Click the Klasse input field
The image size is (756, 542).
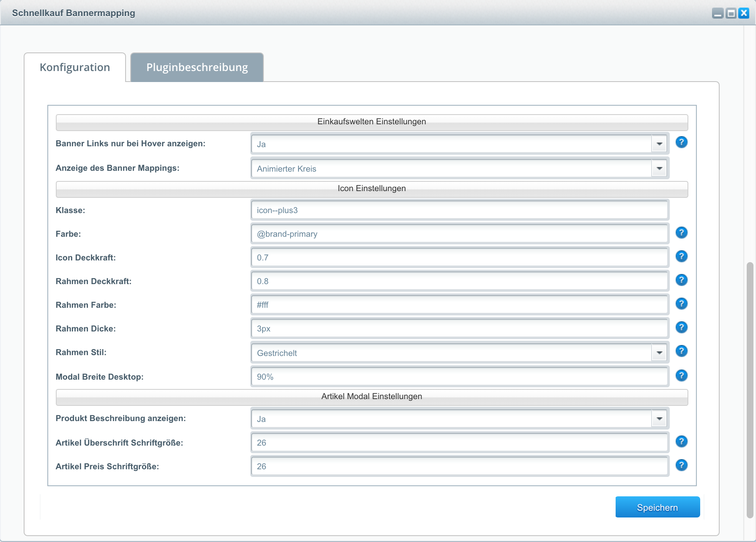[x=460, y=210]
